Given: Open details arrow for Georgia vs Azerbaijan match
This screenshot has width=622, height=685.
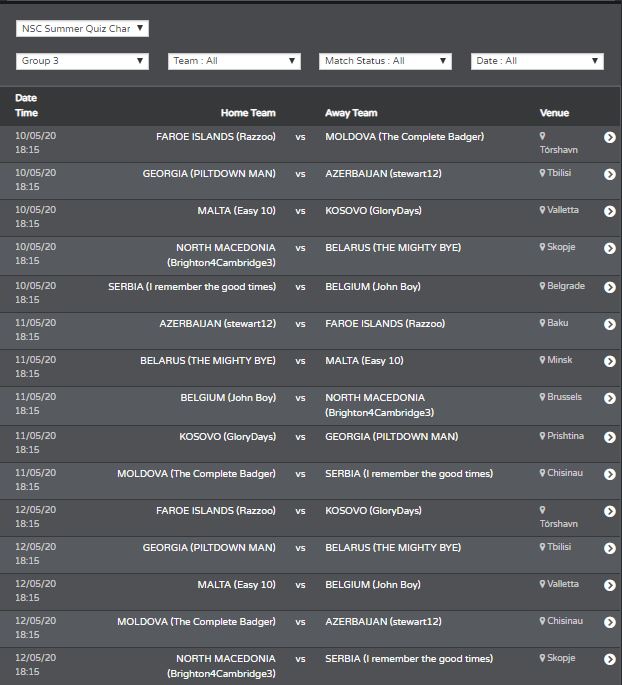Looking at the screenshot, I should click(610, 174).
